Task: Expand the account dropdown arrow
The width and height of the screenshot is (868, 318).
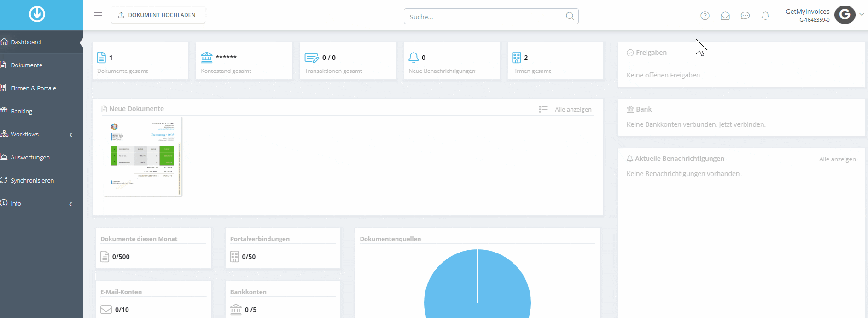Action: pos(862,14)
